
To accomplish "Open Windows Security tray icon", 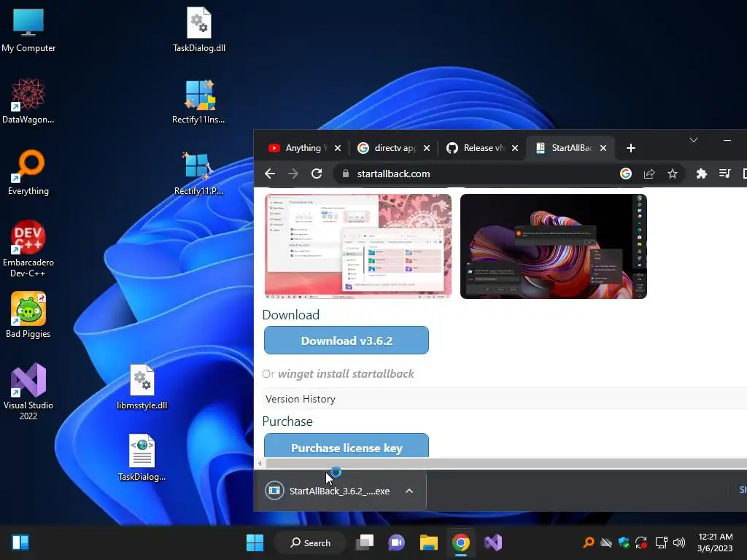I will click(624, 542).
